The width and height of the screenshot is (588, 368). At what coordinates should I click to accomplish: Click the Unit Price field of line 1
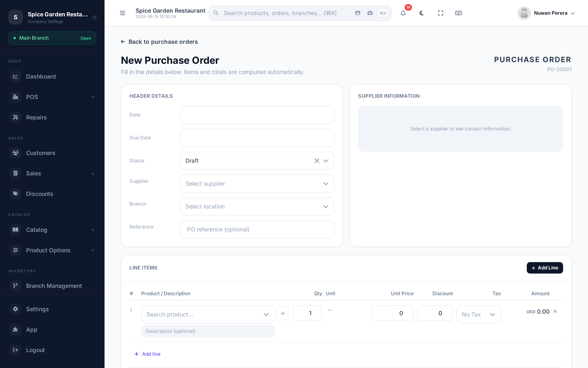tap(392, 313)
